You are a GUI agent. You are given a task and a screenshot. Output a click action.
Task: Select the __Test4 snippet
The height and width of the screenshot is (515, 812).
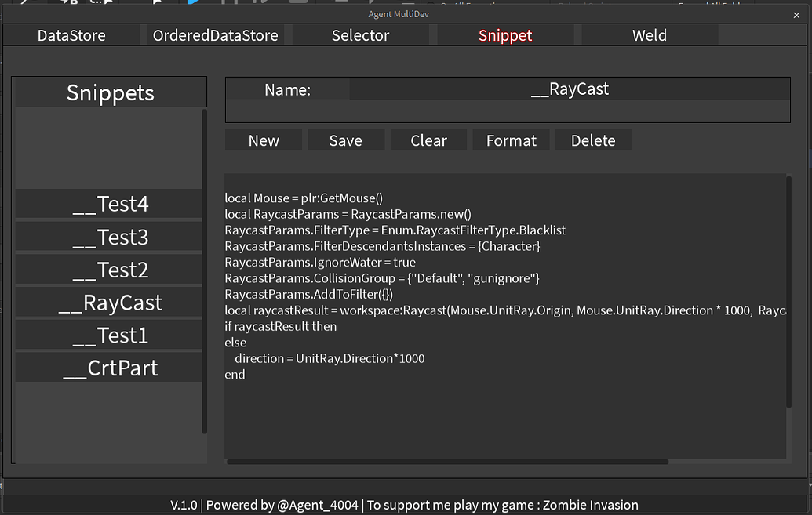coord(108,204)
